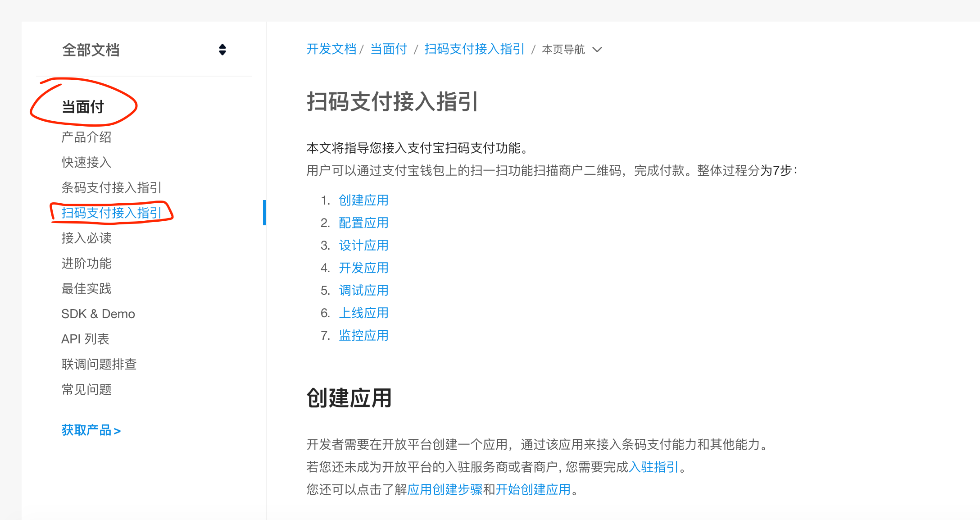Open 接入必读 in the sidebar
This screenshot has height=520, width=980.
click(x=86, y=238)
